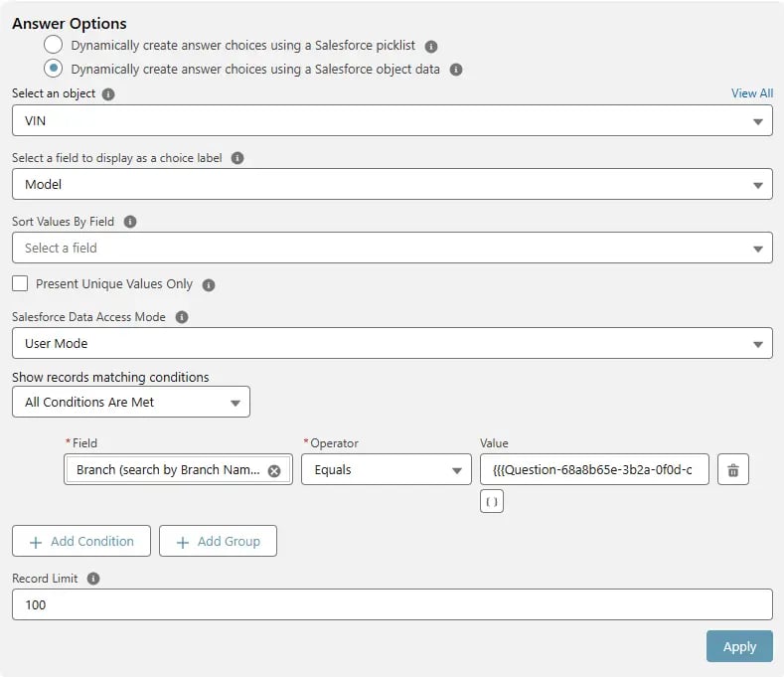This screenshot has width=784, height=677.
Task: Show info icon beside Select an object
Action: pos(108,94)
